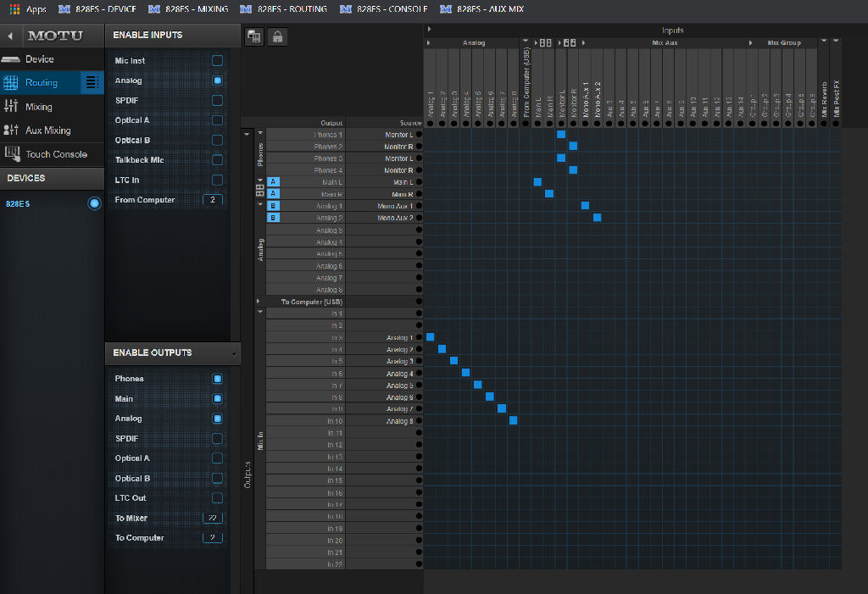Click the In 3 to Analog 1 crosspoint
868x594 pixels.
pos(430,337)
